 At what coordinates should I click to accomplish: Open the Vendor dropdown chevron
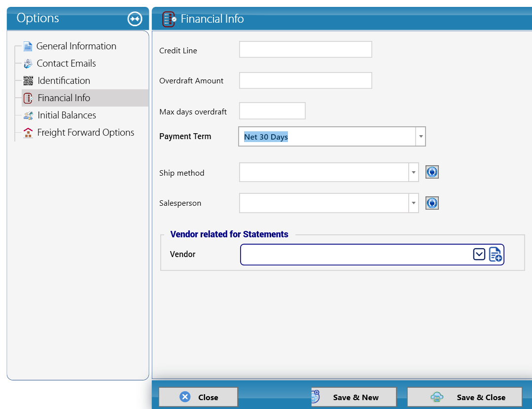[x=479, y=254]
